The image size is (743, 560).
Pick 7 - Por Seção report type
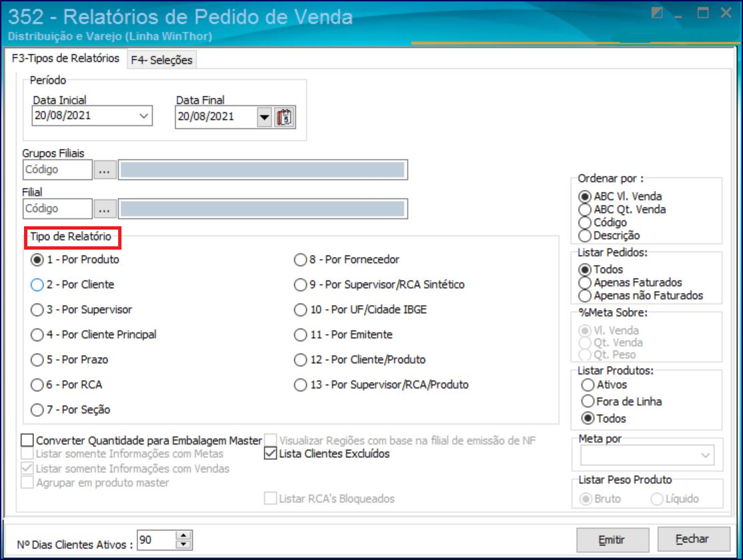[70, 410]
